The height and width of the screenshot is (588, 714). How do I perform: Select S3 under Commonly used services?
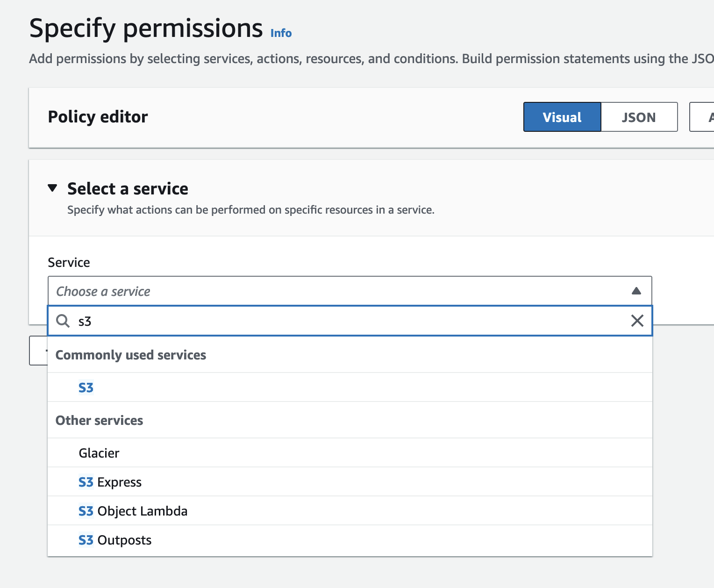[86, 387]
